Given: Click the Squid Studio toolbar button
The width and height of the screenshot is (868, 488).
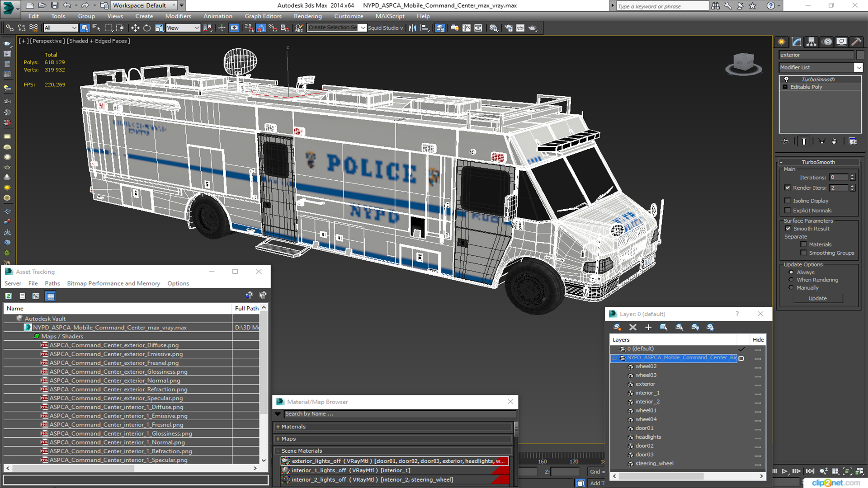Looking at the screenshot, I should [385, 28].
